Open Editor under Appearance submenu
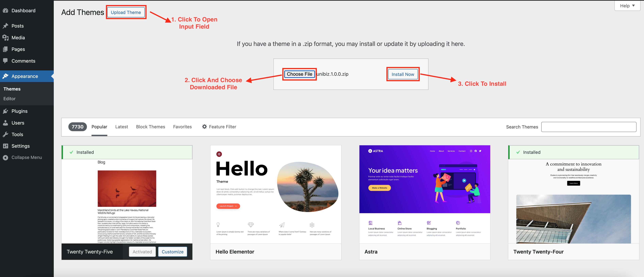 [x=10, y=99]
